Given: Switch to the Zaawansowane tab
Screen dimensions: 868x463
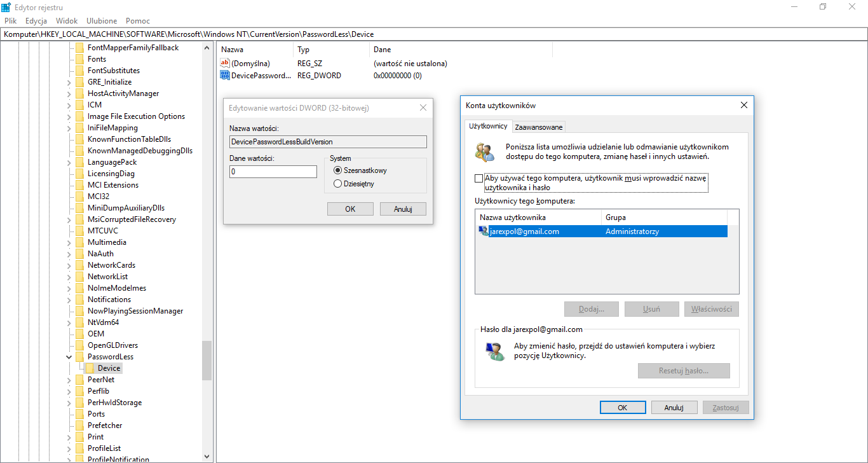Looking at the screenshot, I should (539, 127).
